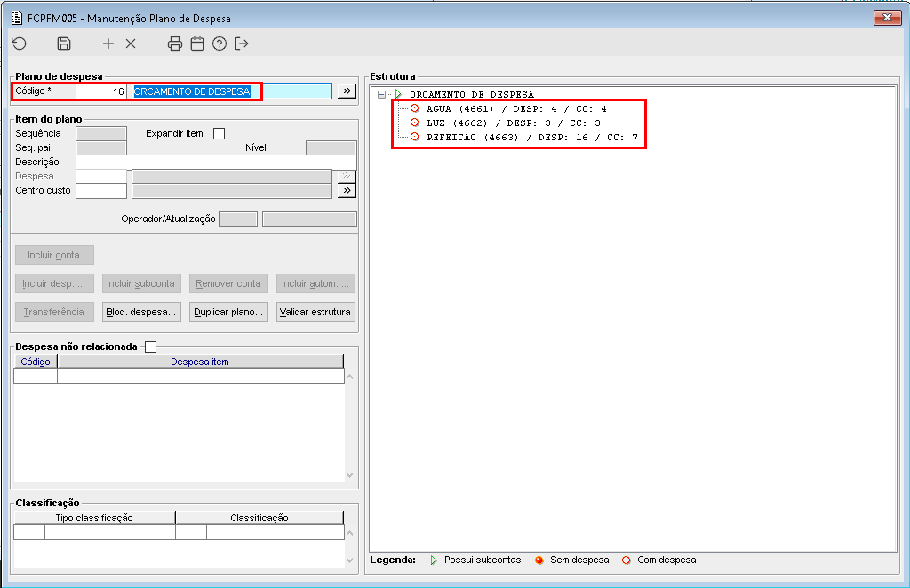Select REFEICAO (4663) tree row

[x=532, y=138]
